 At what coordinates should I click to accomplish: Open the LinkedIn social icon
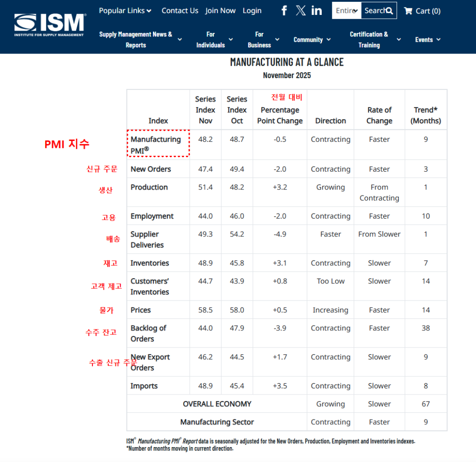(317, 11)
